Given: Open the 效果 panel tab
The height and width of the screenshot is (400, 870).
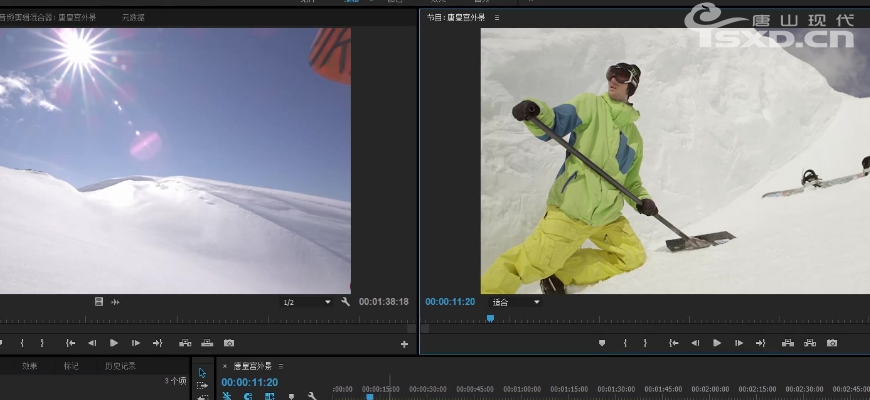Looking at the screenshot, I should coord(29,366).
